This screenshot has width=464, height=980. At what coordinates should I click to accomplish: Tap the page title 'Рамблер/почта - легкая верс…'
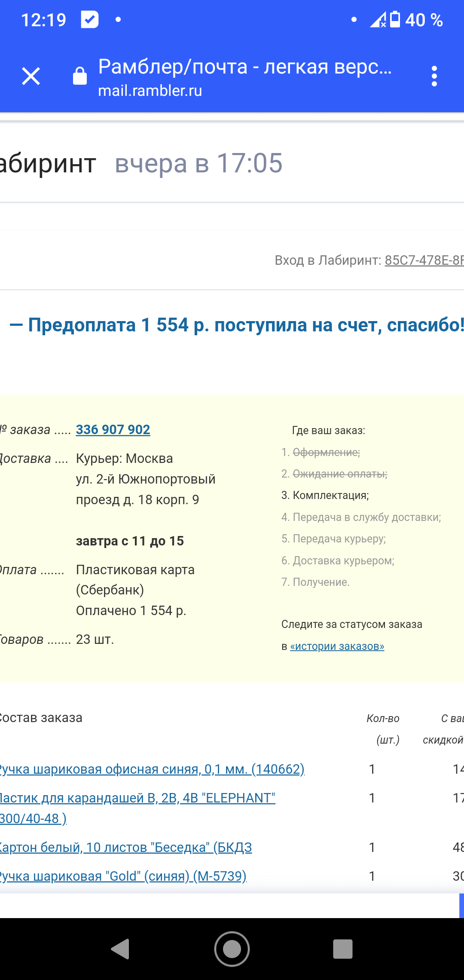pos(245,67)
